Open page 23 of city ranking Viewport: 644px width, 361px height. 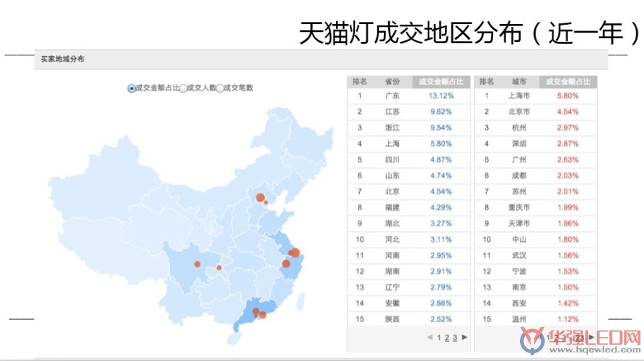(580, 338)
